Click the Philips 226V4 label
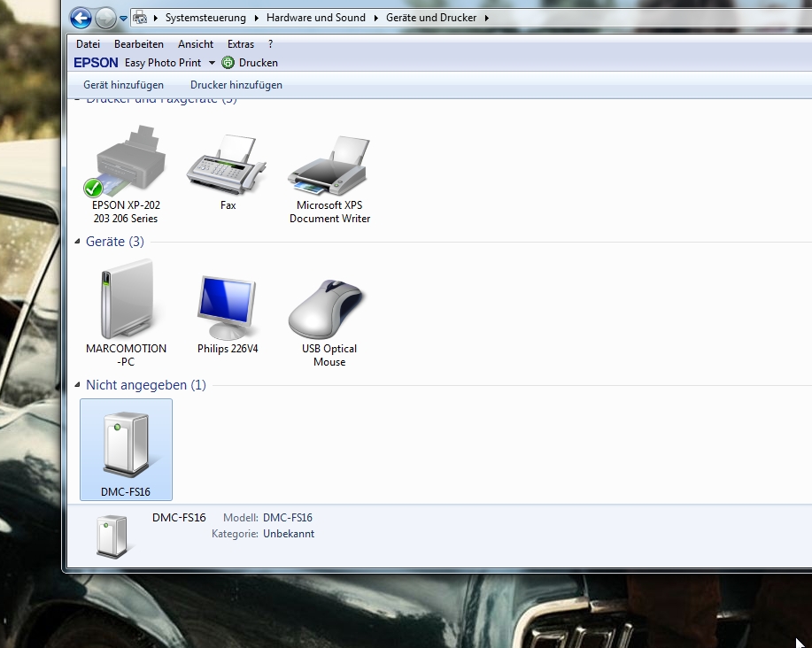The width and height of the screenshot is (812, 648). click(x=228, y=349)
